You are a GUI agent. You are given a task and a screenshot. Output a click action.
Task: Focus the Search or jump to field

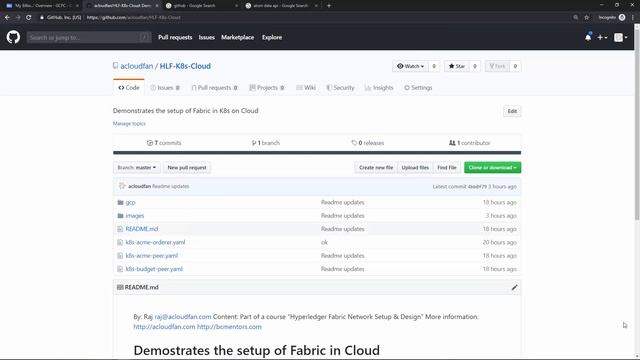[89, 37]
